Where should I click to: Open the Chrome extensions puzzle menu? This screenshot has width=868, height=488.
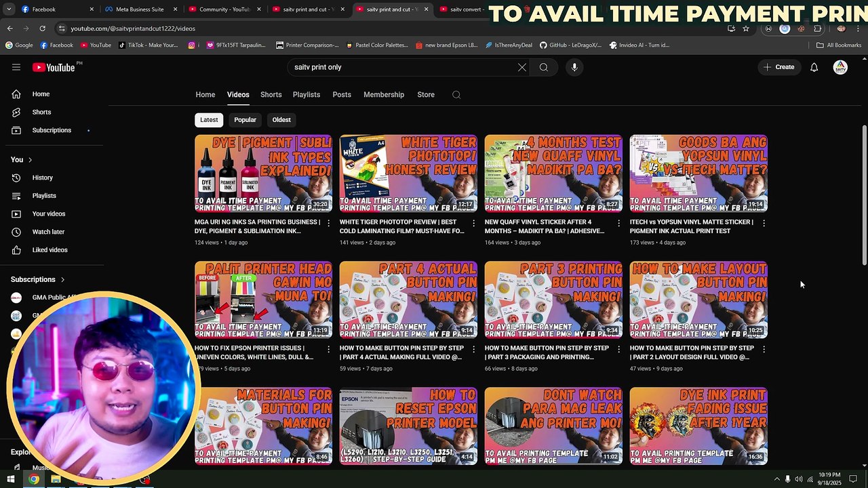[817, 28]
